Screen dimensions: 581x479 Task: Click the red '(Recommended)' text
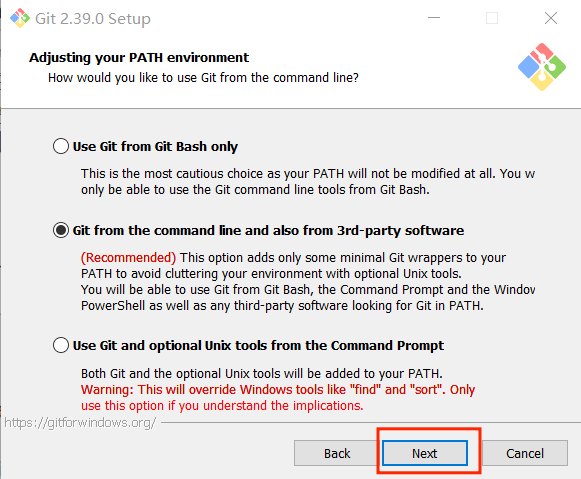(x=128, y=257)
